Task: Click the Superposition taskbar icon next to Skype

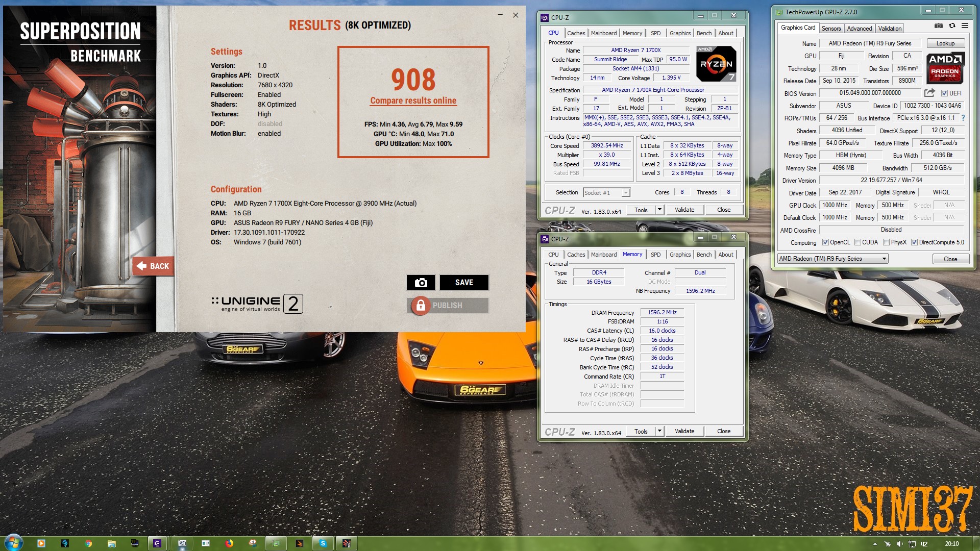Action: 346,543
